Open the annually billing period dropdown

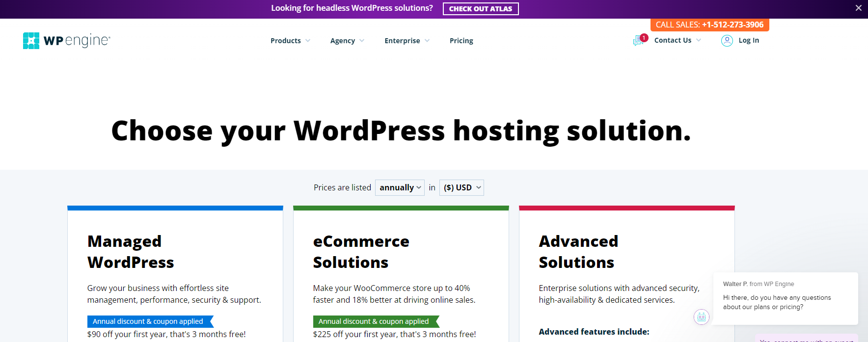(x=400, y=187)
